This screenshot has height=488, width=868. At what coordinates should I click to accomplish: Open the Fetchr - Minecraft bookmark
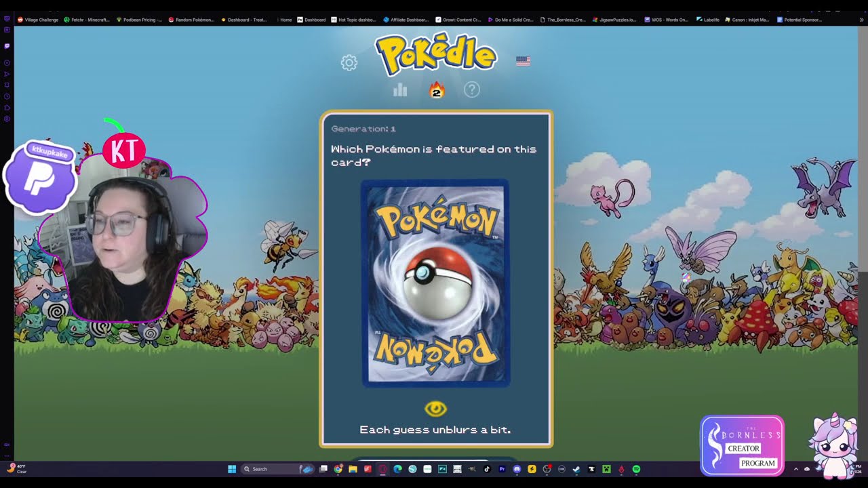[87, 20]
